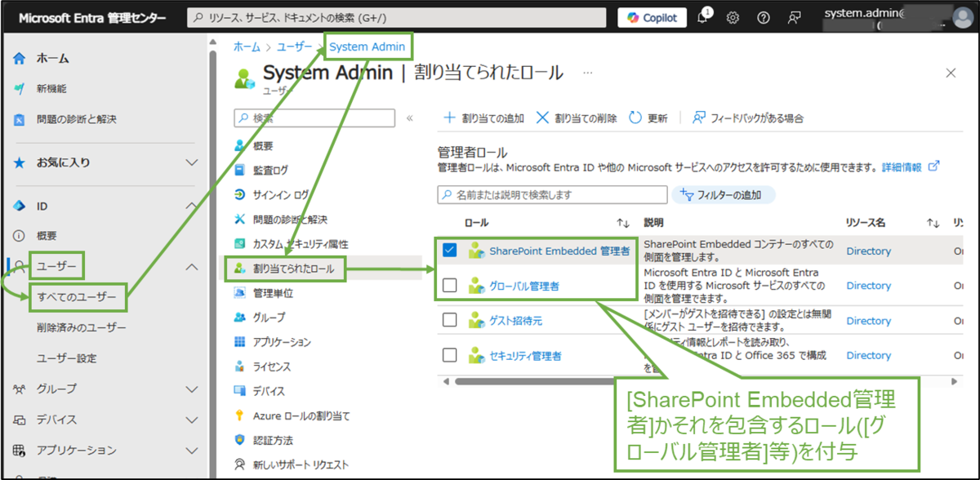The height and width of the screenshot is (480, 980).
Task: Click the 更新 refresh button
Action: pyautogui.click(x=648, y=118)
